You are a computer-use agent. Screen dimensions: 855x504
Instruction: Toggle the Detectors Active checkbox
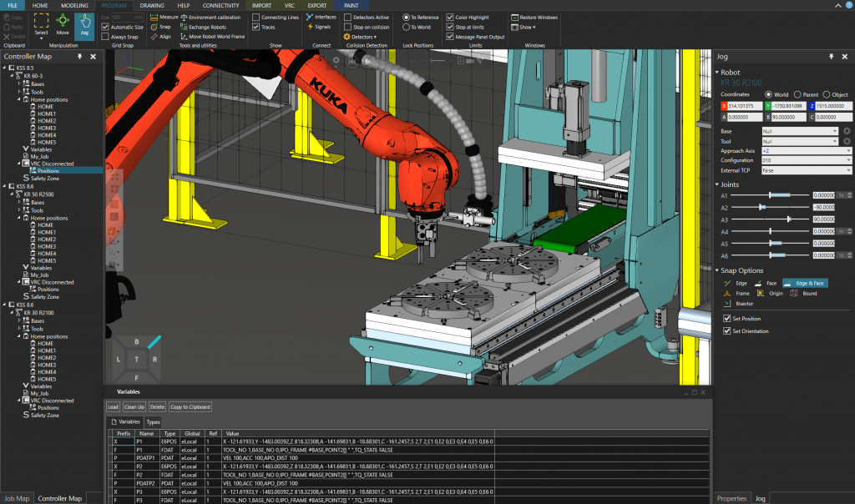(x=347, y=17)
